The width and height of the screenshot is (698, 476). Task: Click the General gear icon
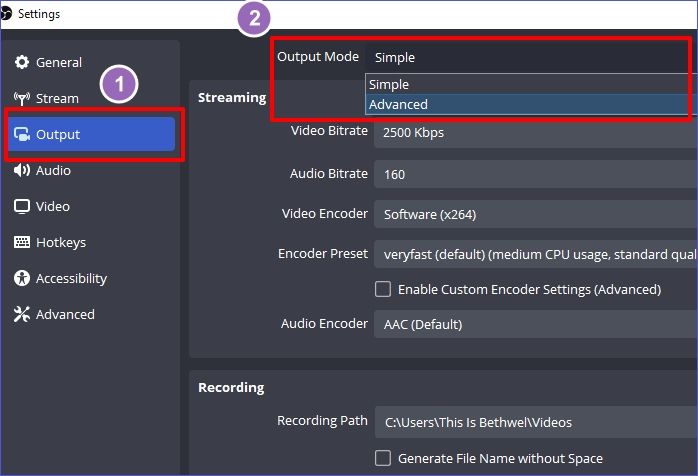21,62
